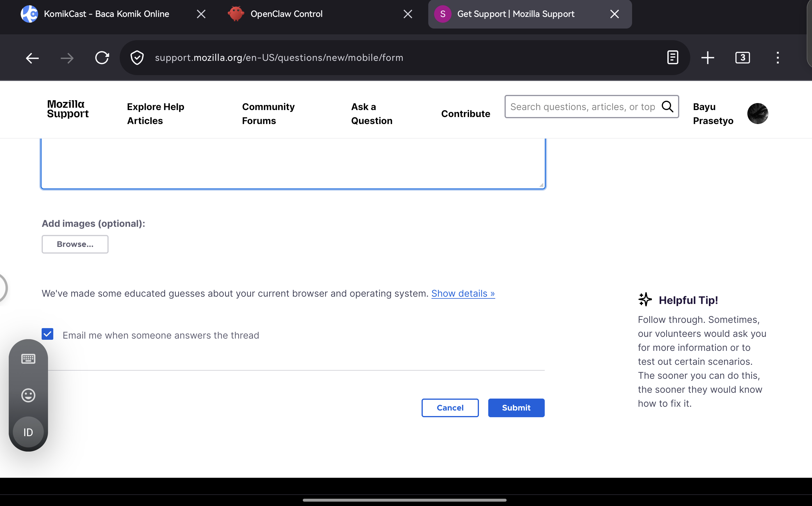Tap the floating keyboard icon
The width and height of the screenshot is (812, 506).
tap(28, 359)
